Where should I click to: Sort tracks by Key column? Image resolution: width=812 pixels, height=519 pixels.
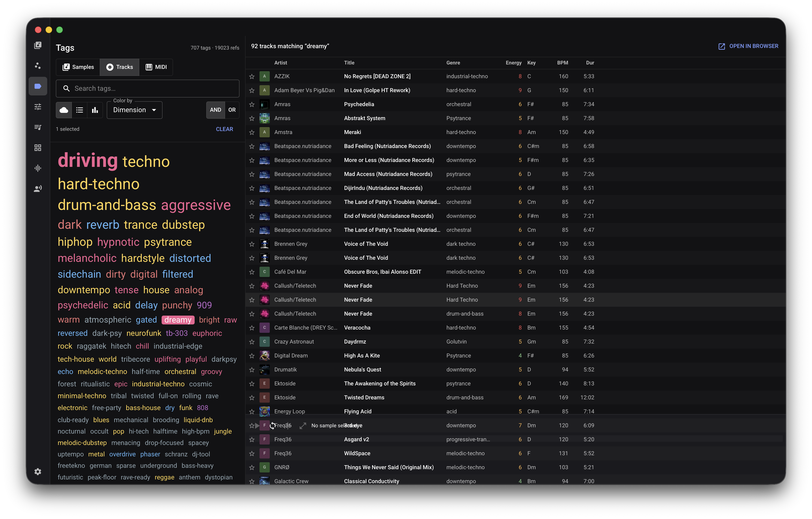pos(531,63)
